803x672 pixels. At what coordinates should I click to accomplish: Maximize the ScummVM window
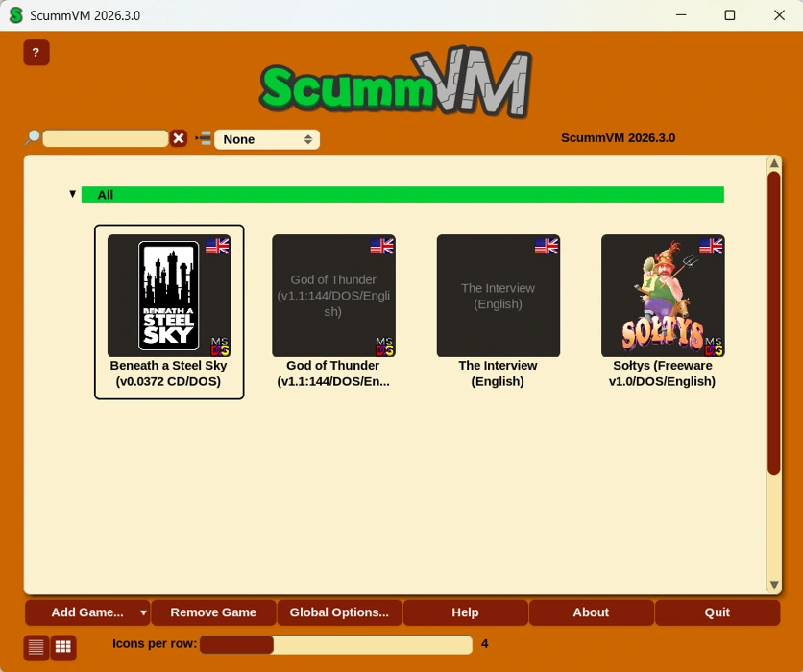coord(730,15)
